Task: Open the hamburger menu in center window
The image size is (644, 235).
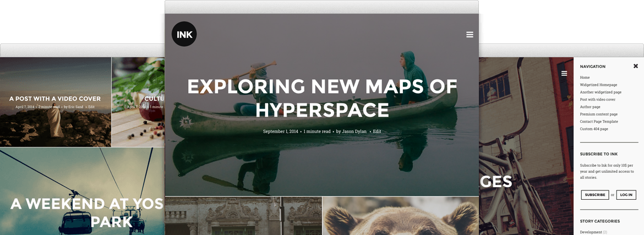Action: click(470, 35)
